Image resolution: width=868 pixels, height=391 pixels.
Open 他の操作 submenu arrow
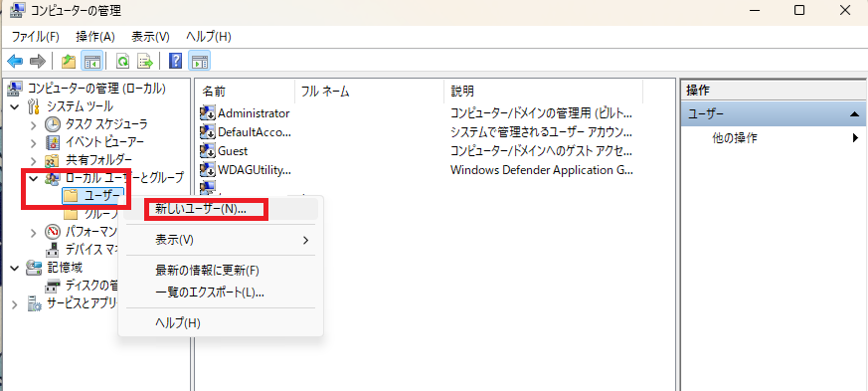pos(855,138)
